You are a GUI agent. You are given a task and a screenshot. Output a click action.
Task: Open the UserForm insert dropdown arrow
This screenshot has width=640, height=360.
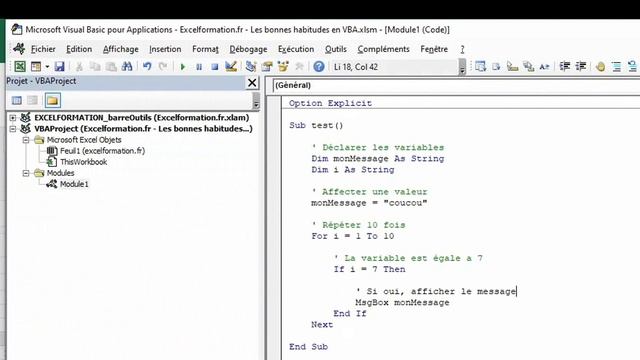(x=47, y=67)
